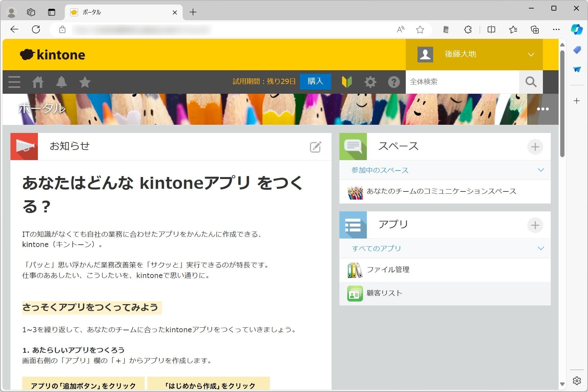Expand the すべてのアプリ filter chevron
This screenshot has height=392, width=588.
(x=541, y=248)
